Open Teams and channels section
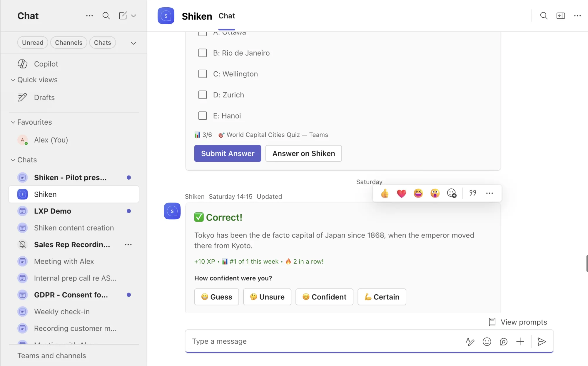Viewport: 588px width, 366px height. [x=52, y=356]
